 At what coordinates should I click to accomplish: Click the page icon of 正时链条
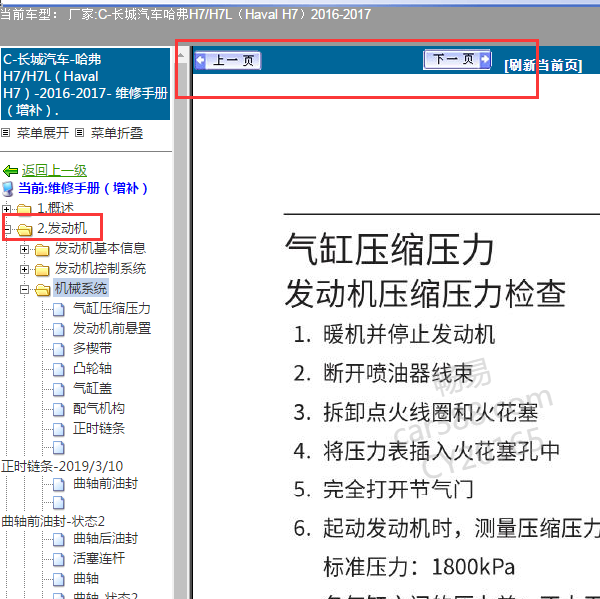pyautogui.click(x=59, y=429)
